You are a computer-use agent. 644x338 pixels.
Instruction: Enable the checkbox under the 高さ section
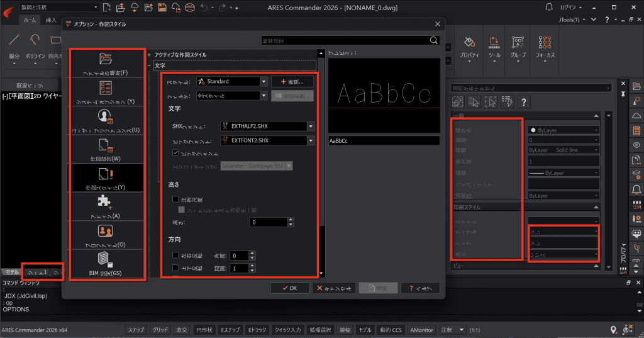point(176,200)
